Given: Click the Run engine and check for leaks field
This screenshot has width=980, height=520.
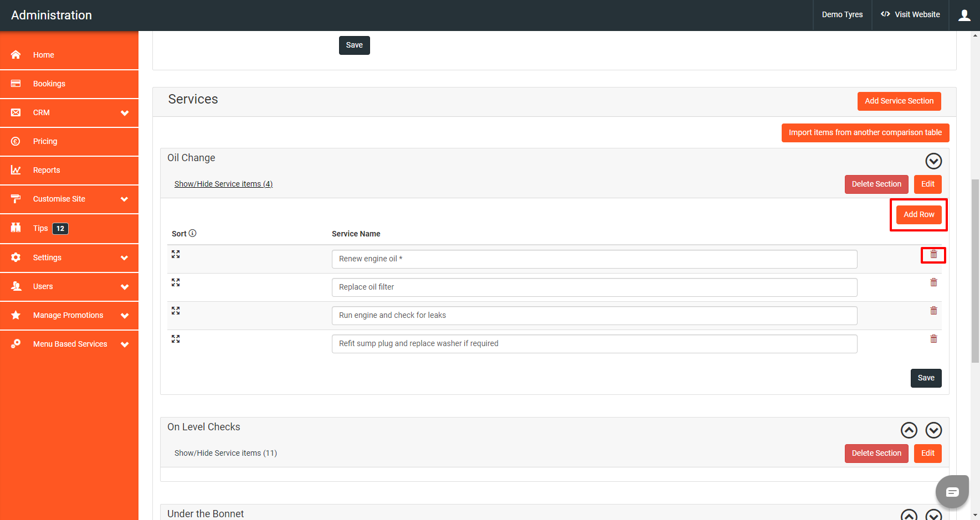Looking at the screenshot, I should click(x=594, y=315).
